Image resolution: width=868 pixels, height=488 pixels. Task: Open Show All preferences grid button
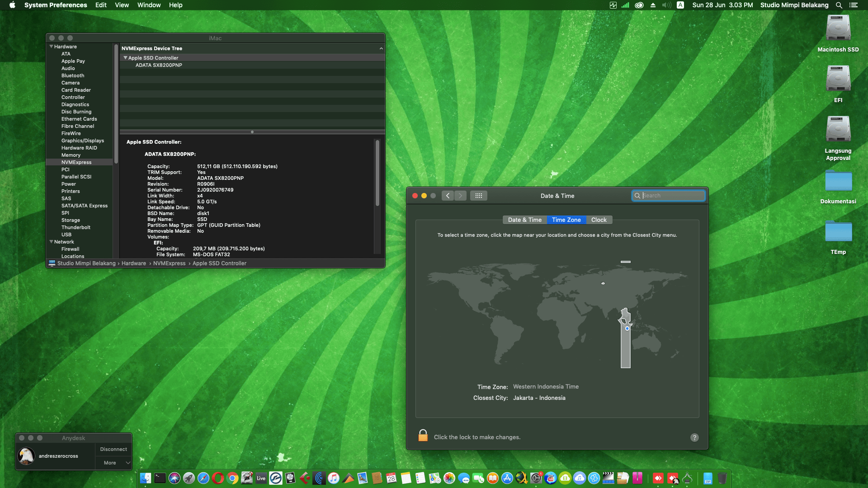479,196
